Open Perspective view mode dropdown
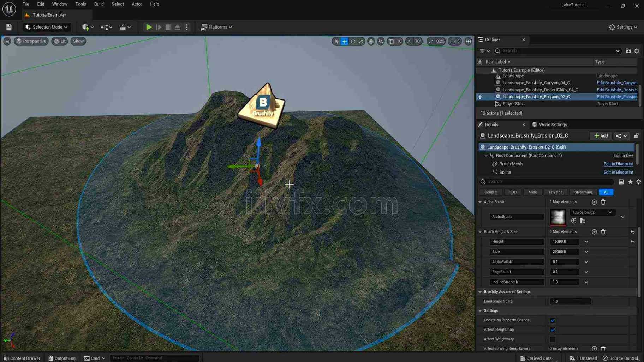This screenshot has height=362, width=644. coord(31,41)
